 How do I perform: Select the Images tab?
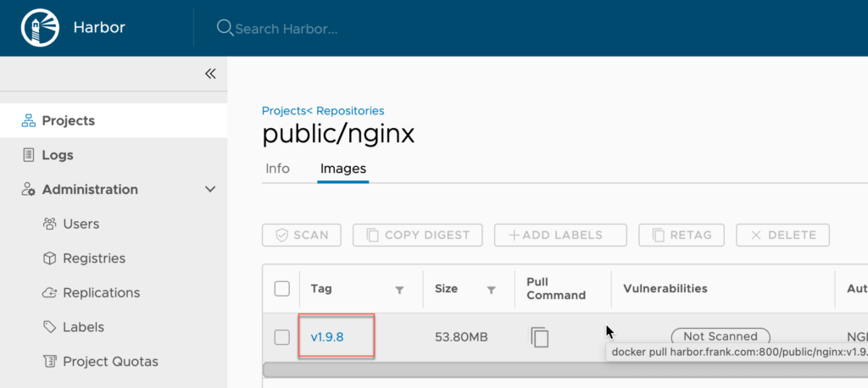pyautogui.click(x=343, y=169)
